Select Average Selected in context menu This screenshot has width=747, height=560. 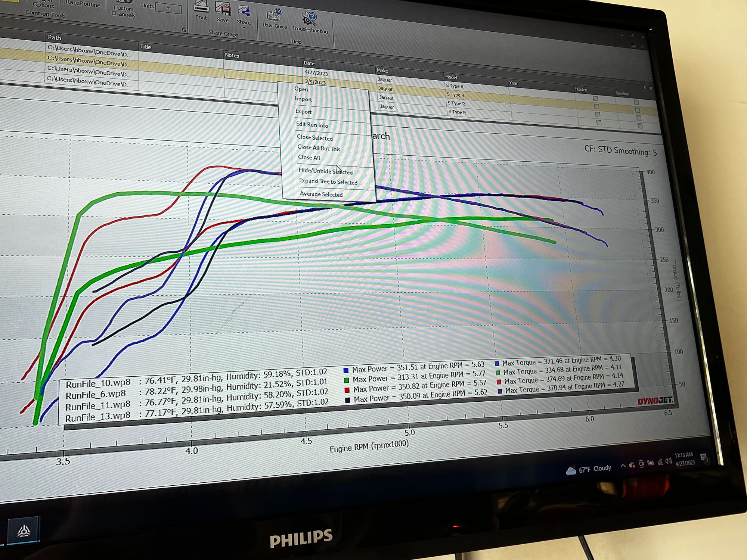[321, 194]
